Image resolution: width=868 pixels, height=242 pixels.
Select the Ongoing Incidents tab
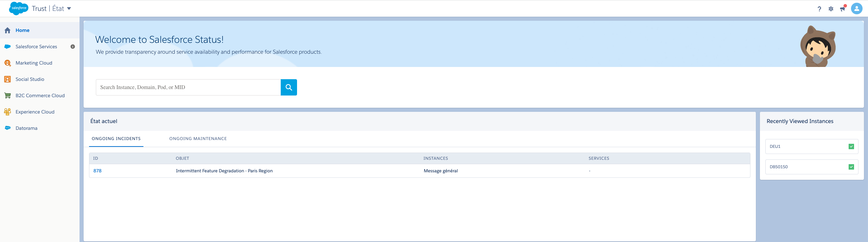[x=116, y=139]
